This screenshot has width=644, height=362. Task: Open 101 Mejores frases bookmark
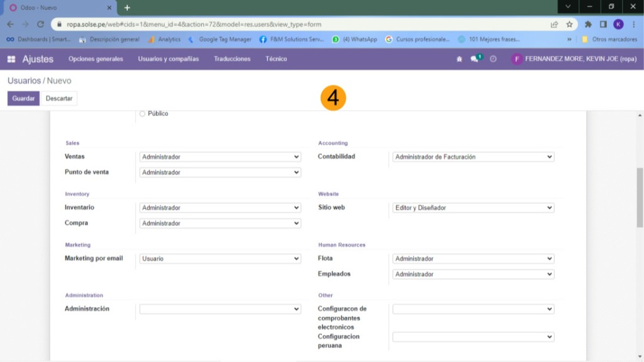489,40
